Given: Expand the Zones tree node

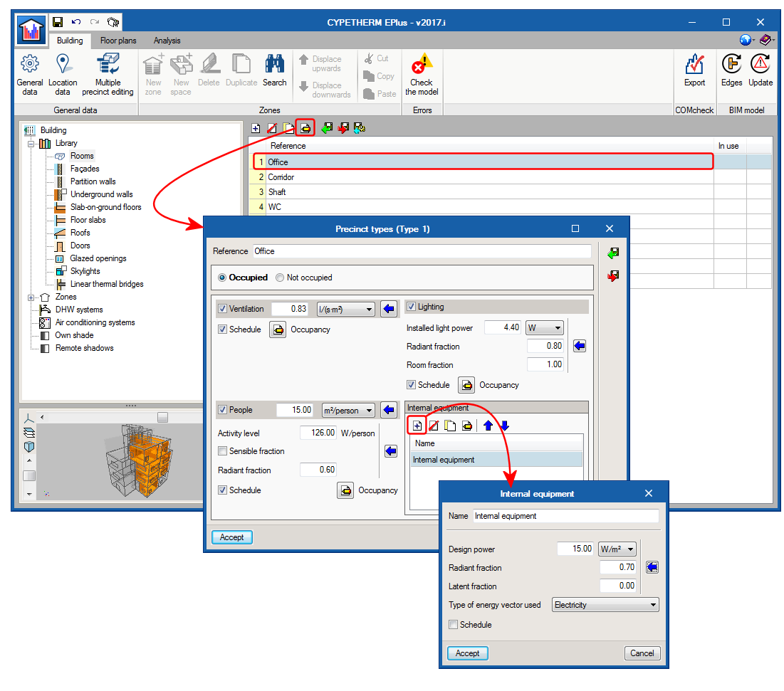Looking at the screenshot, I should 31,297.
